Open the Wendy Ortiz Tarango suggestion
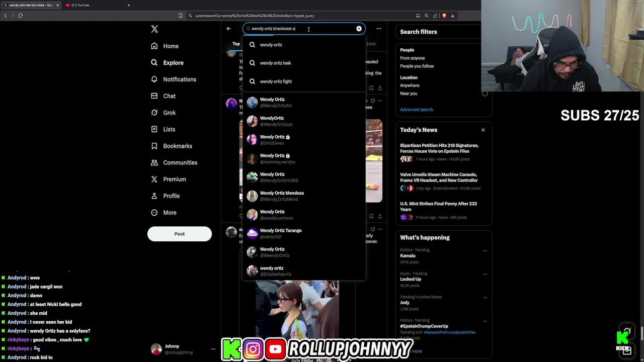The width and height of the screenshot is (644, 362). 304,234
